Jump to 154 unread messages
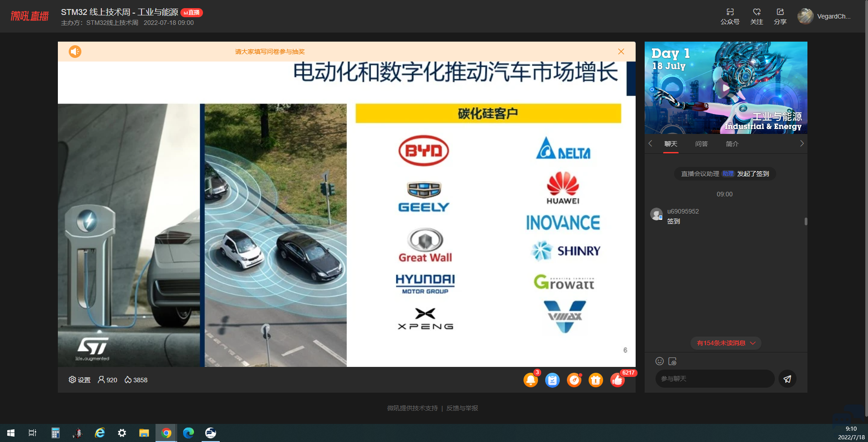This screenshot has width=868, height=442. tap(726, 343)
